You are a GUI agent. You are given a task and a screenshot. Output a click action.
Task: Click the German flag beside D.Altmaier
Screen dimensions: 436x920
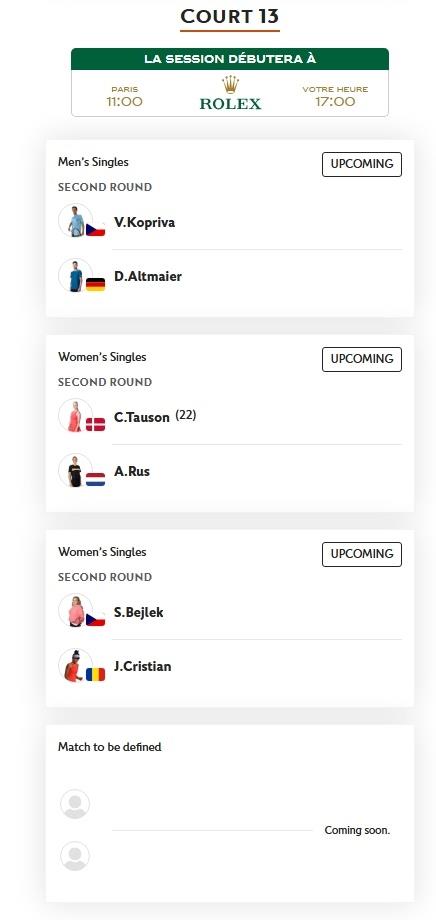(x=96, y=285)
